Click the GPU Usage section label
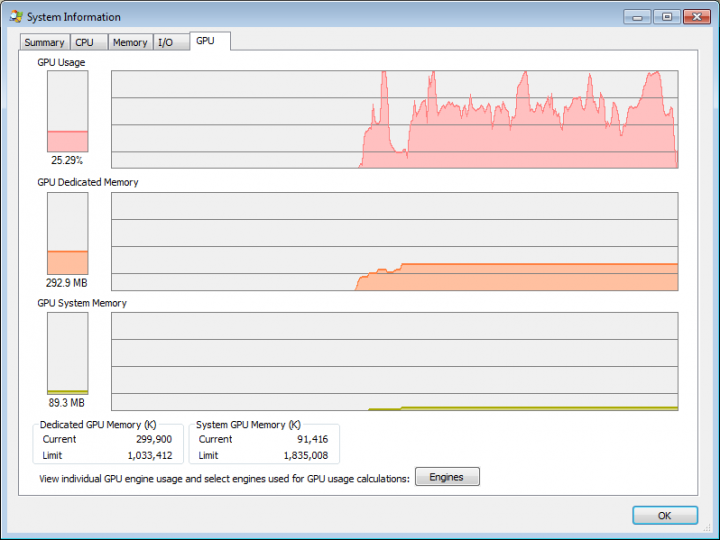This screenshot has height=540, width=720. click(61, 62)
